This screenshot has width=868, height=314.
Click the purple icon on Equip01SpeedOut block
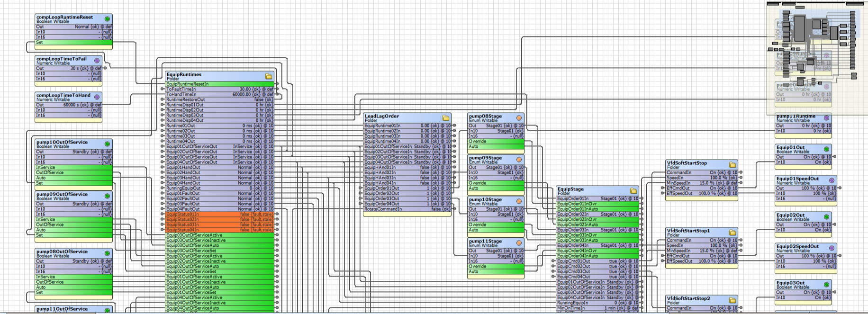point(832,180)
